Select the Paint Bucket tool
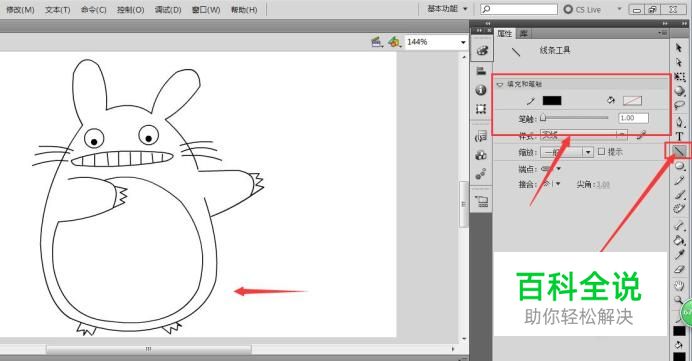Image resolution: width=692 pixels, height=361 pixels. [x=679, y=240]
